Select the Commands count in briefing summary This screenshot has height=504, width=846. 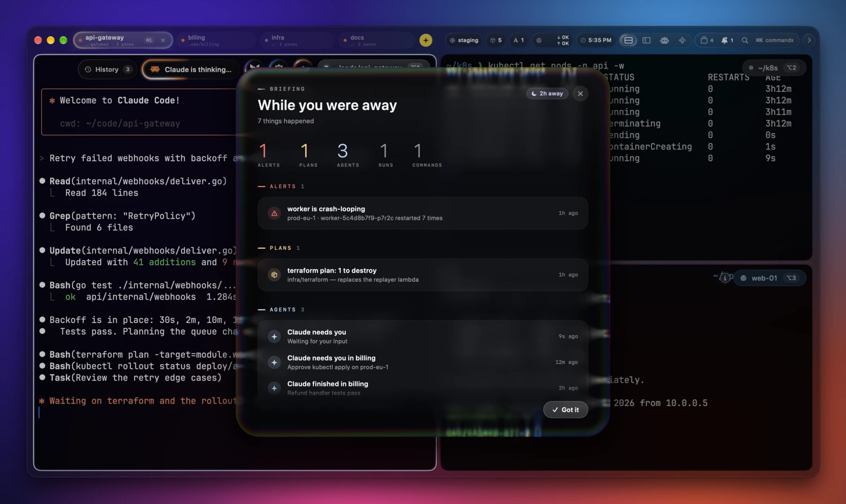pos(427,155)
